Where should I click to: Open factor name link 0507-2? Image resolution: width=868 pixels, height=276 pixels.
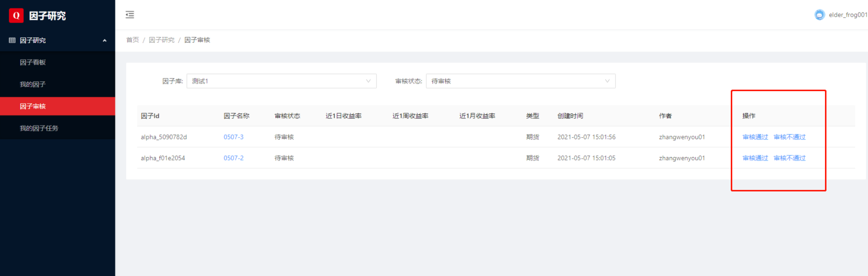(x=233, y=158)
